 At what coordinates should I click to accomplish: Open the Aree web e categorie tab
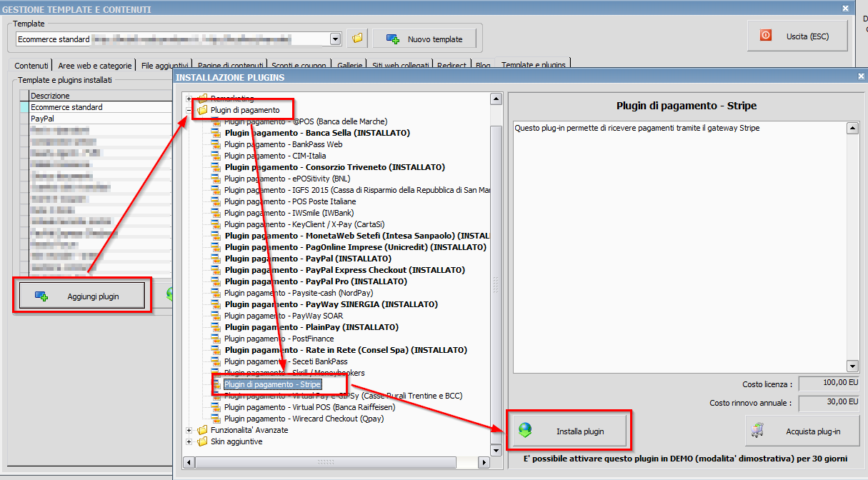click(94, 65)
